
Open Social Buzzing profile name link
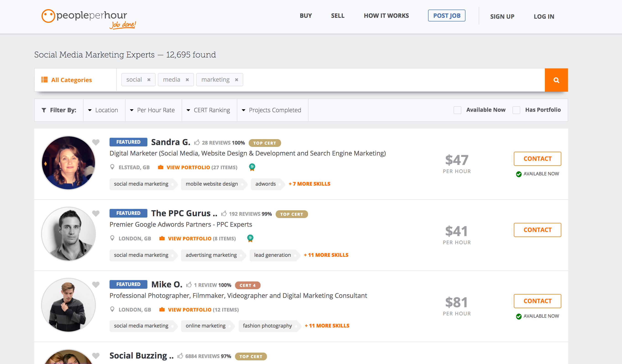[x=141, y=356]
